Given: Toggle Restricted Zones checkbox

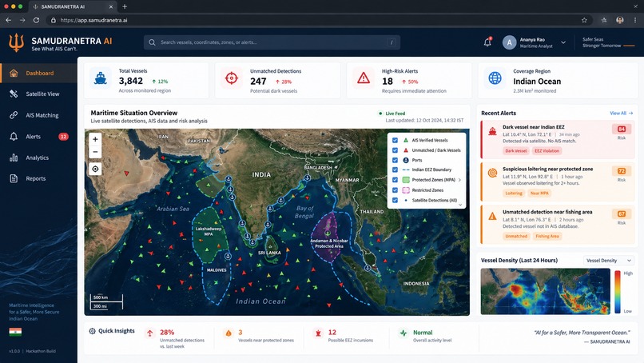Looking at the screenshot, I should coord(395,190).
